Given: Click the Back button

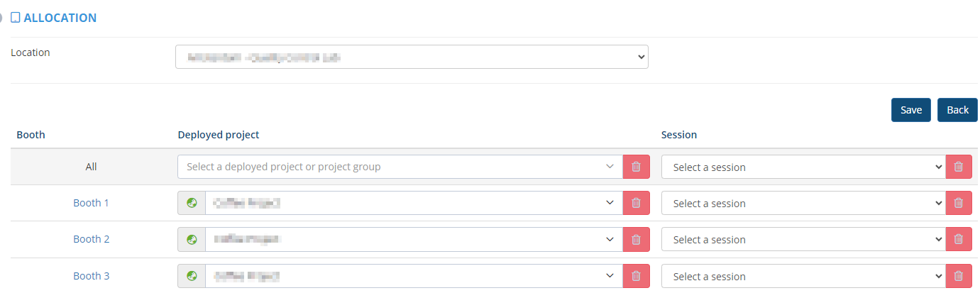Looking at the screenshot, I should [957, 110].
